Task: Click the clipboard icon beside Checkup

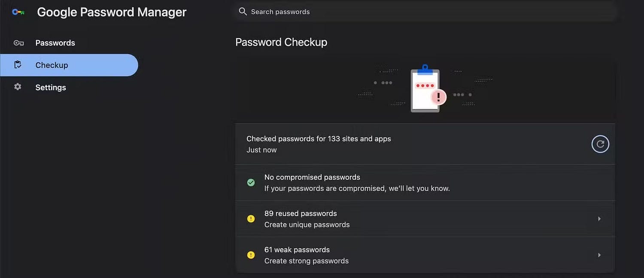Action: pyautogui.click(x=18, y=65)
